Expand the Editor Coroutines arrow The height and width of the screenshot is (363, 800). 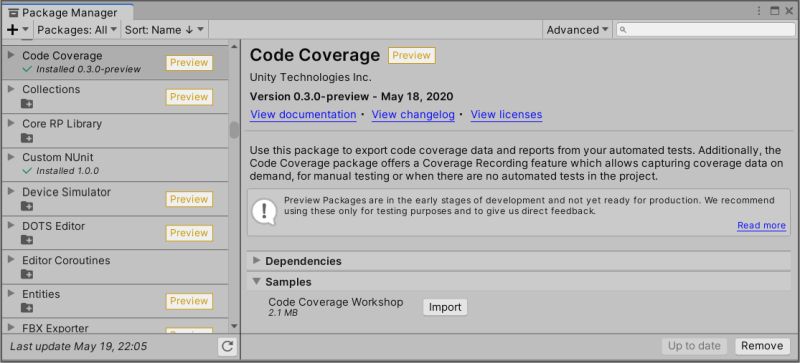11,259
